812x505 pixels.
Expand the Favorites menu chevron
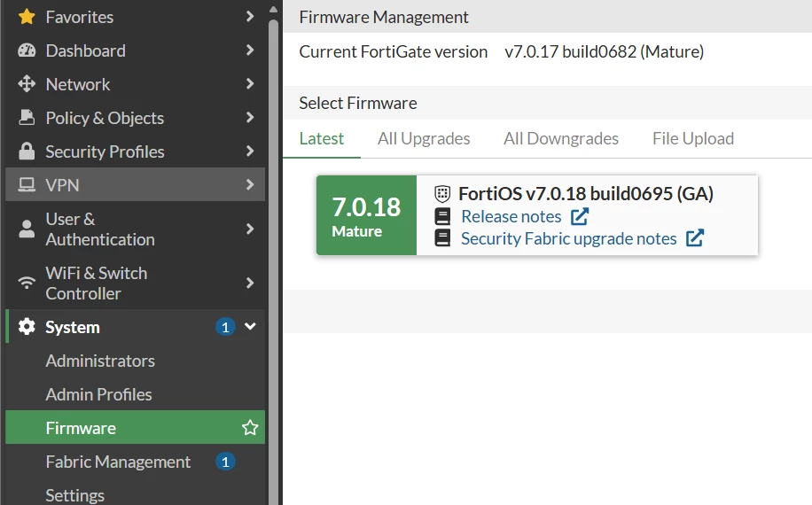tap(250, 17)
